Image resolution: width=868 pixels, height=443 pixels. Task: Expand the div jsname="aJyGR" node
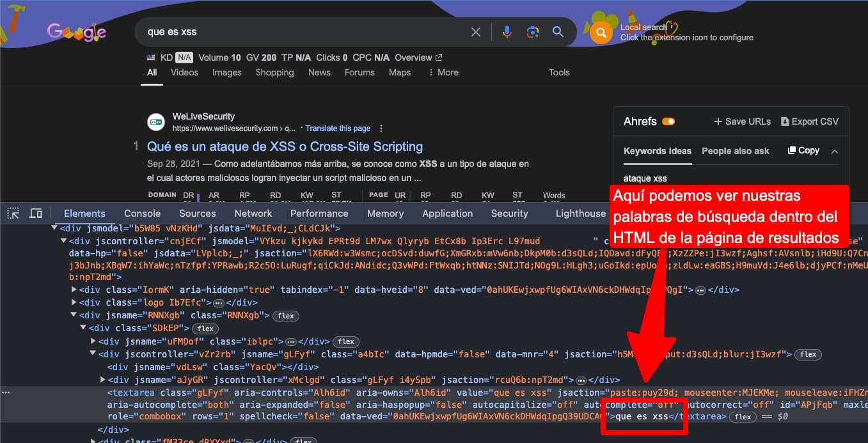coord(102,380)
